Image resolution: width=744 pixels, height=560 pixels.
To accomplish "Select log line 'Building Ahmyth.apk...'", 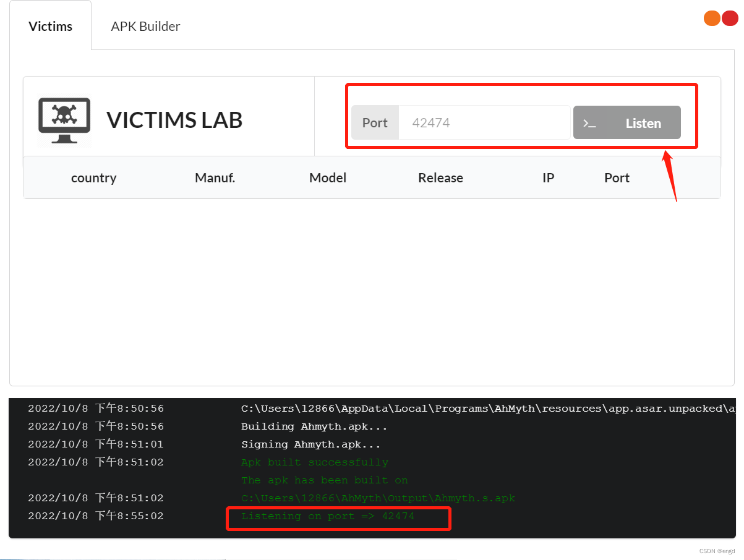I will pos(314,426).
